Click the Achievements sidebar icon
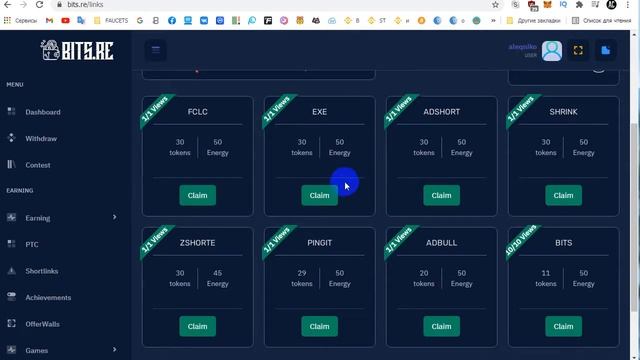640x360 pixels. point(11,296)
